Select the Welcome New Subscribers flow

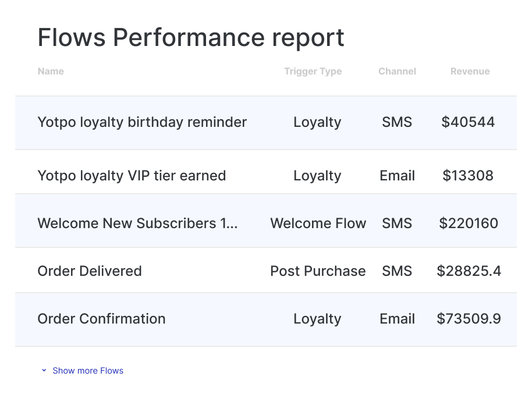[137, 223]
